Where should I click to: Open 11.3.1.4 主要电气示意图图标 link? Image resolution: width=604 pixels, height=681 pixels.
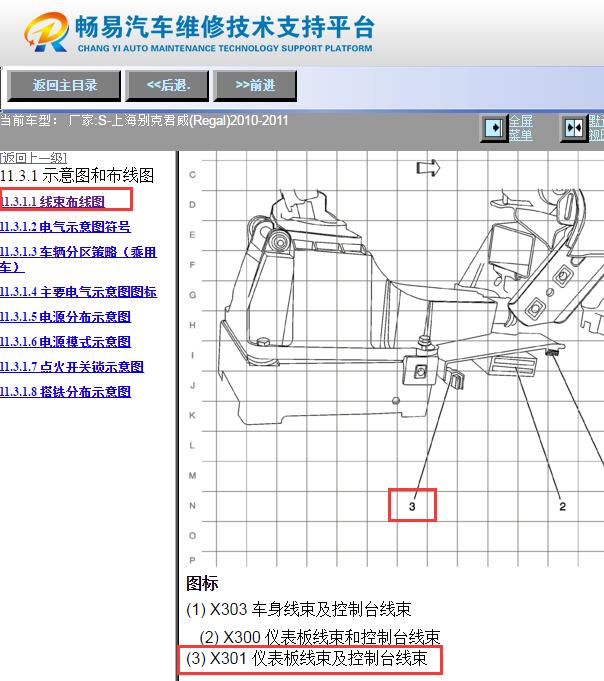(78, 292)
